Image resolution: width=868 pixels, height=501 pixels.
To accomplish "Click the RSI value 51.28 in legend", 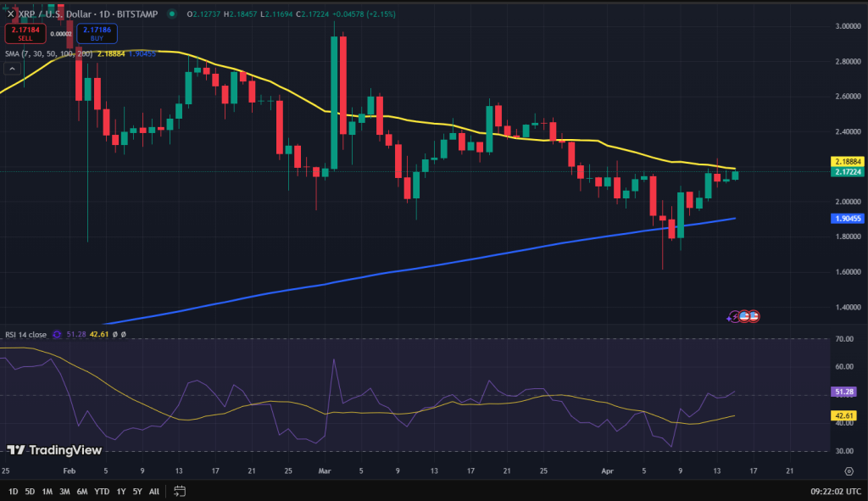I will [75, 334].
